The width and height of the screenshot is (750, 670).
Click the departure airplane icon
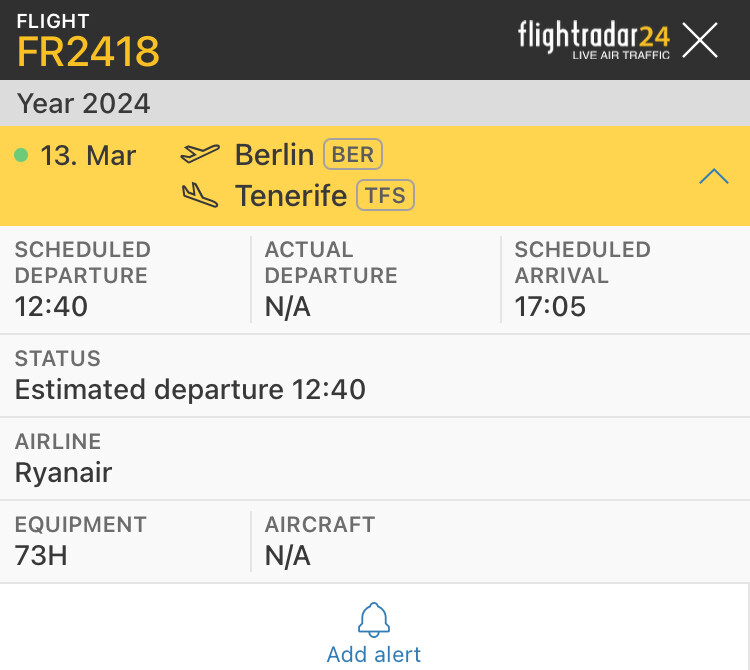[x=200, y=155]
